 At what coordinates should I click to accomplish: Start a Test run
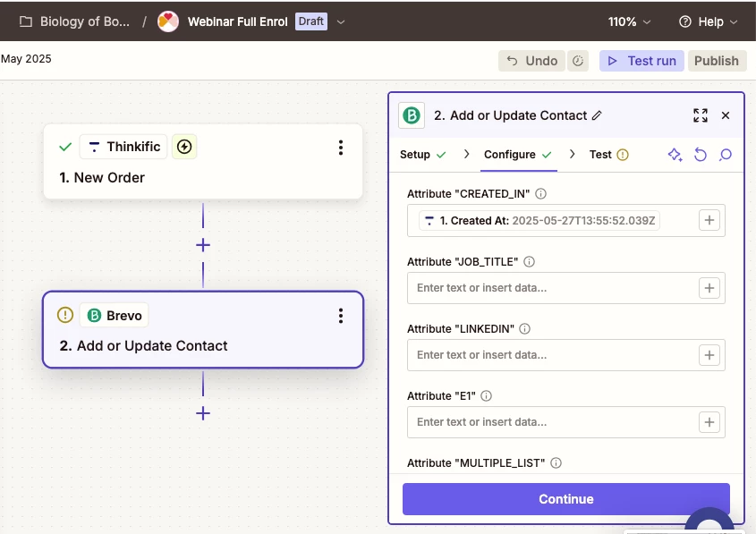(x=641, y=61)
